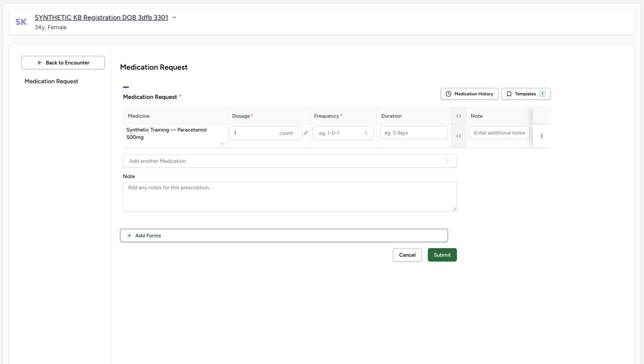The width and height of the screenshot is (644, 364).
Task: Select Medication Request in the sidebar
Action: click(x=51, y=81)
